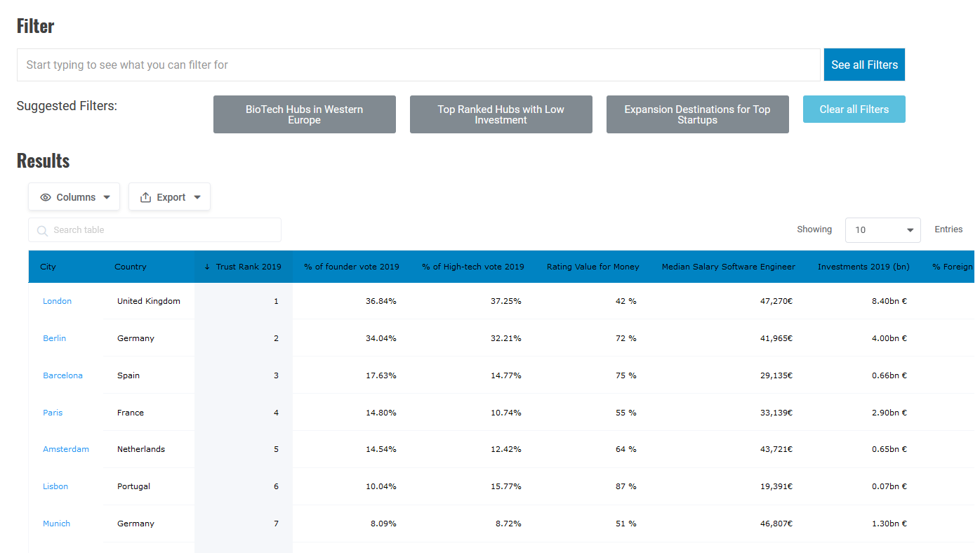Follow the Lisbon city link
Viewport: 980px width, 553px height.
(55, 486)
